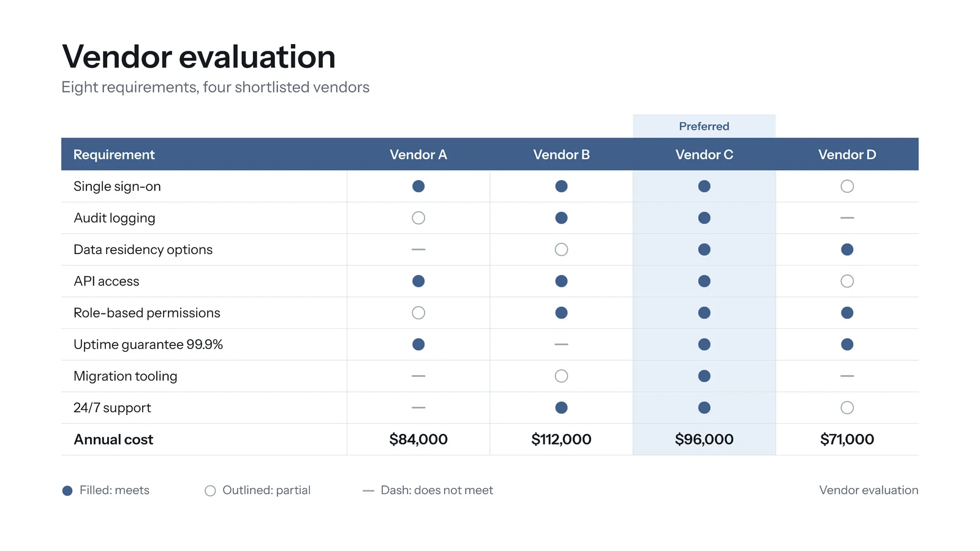Click the 24/7 support row label

point(112,408)
